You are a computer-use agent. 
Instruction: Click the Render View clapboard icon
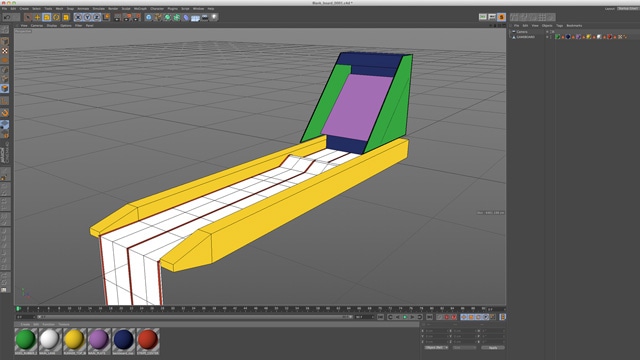tap(118, 17)
